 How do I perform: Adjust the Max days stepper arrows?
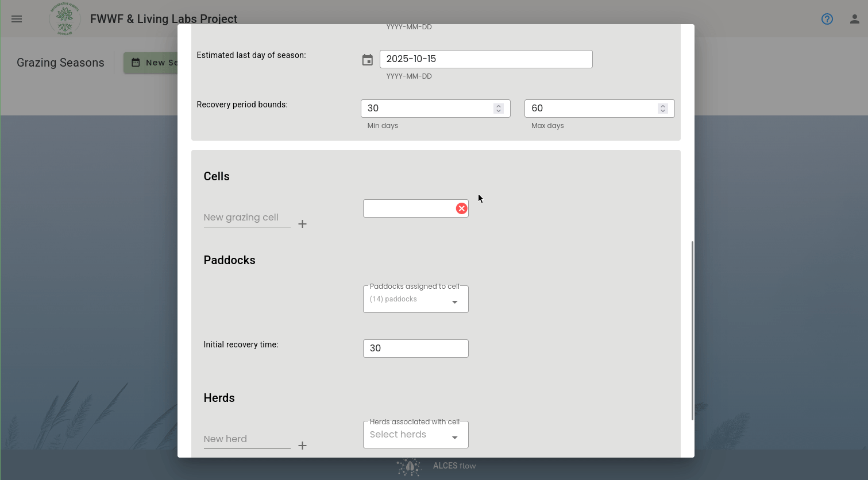tap(663, 109)
